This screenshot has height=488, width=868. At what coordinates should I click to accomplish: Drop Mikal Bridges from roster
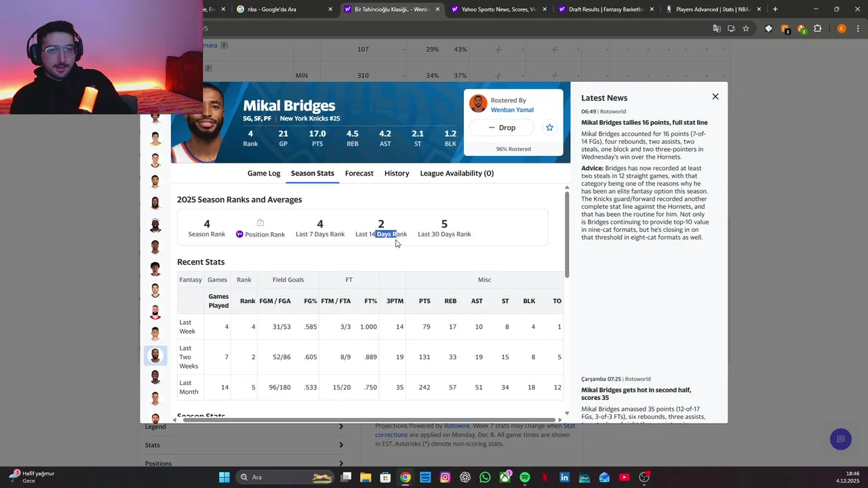tap(501, 127)
